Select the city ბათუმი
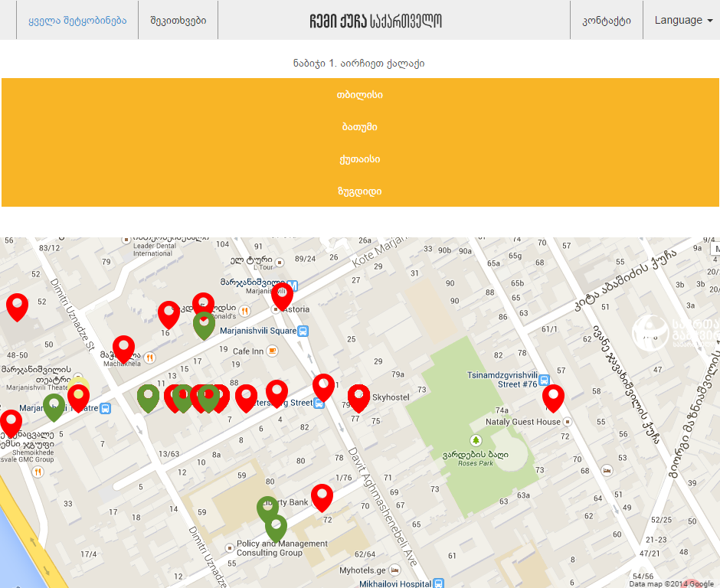The image size is (720, 588). (360, 126)
